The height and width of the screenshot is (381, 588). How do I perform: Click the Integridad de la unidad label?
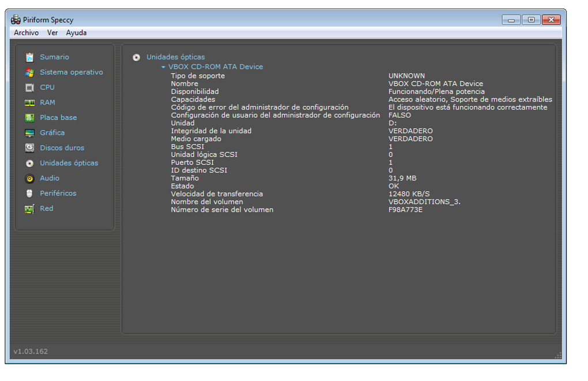point(211,131)
